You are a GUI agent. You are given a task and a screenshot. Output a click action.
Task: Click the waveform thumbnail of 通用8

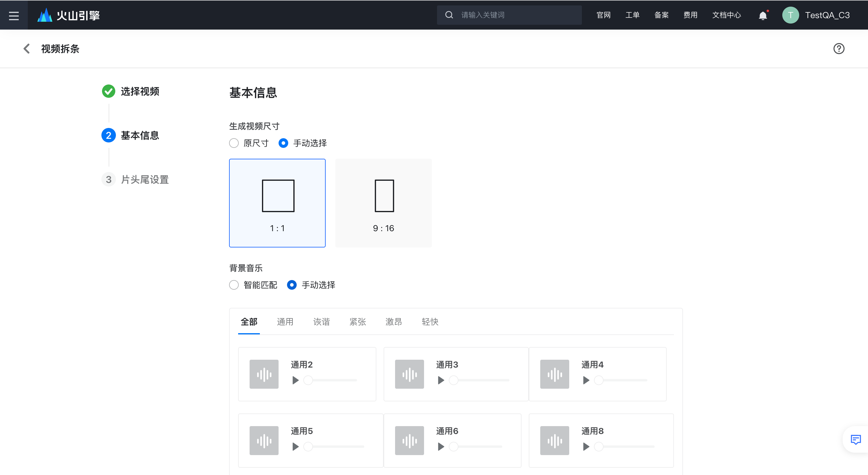coord(555,440)
